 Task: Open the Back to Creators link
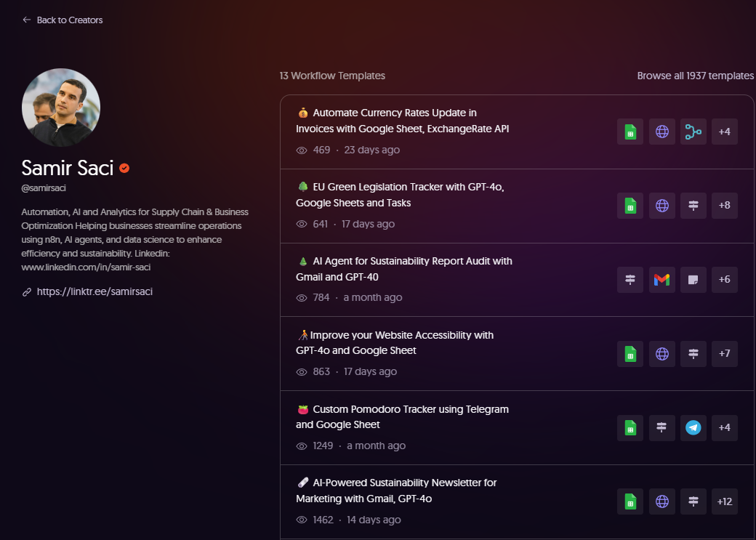tap(69, 20)
